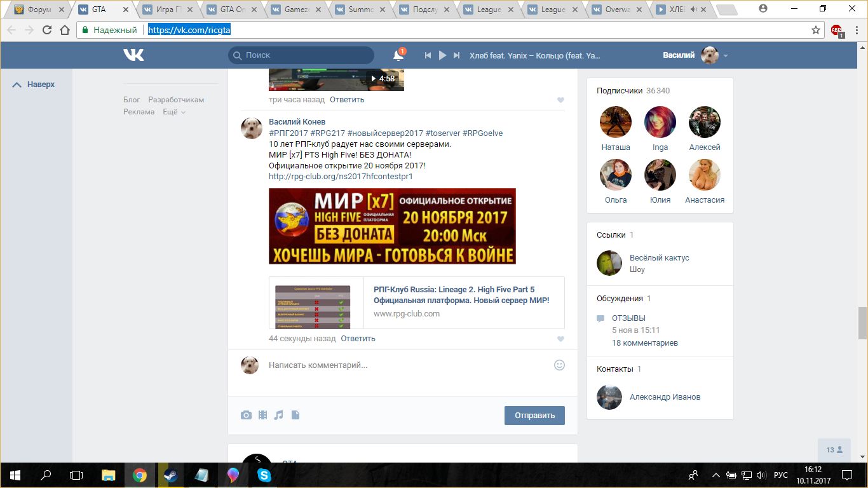This screenshot has width=868, height=488.
Task: Open Steam from the taskbar
Action: coord(171,475)
